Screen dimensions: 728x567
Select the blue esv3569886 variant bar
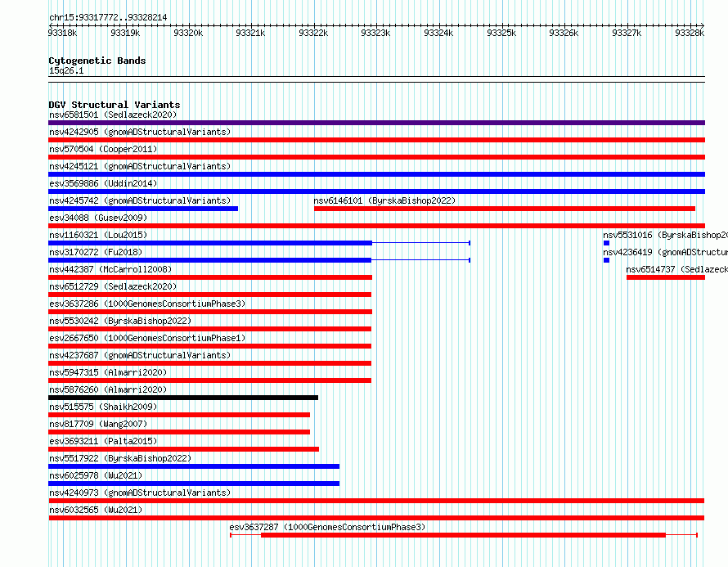point(376,191)
